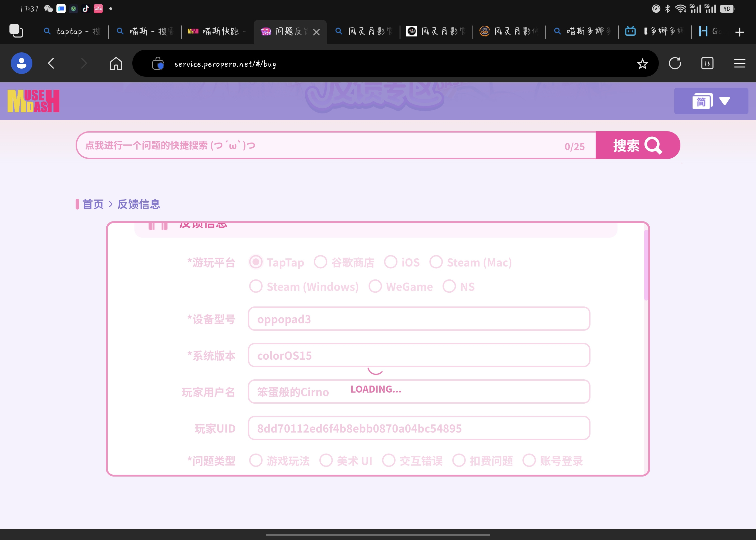Bookmark this page with the star
The width and height of the screenshot is (756, 540).
click(x=642, y=63)
